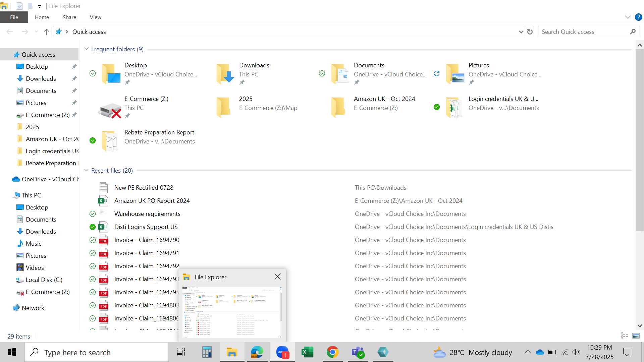The height and width of the screenshot is (362, 644).
Task: Open the Downloads frequent folder icon
Action: (225, 74)
